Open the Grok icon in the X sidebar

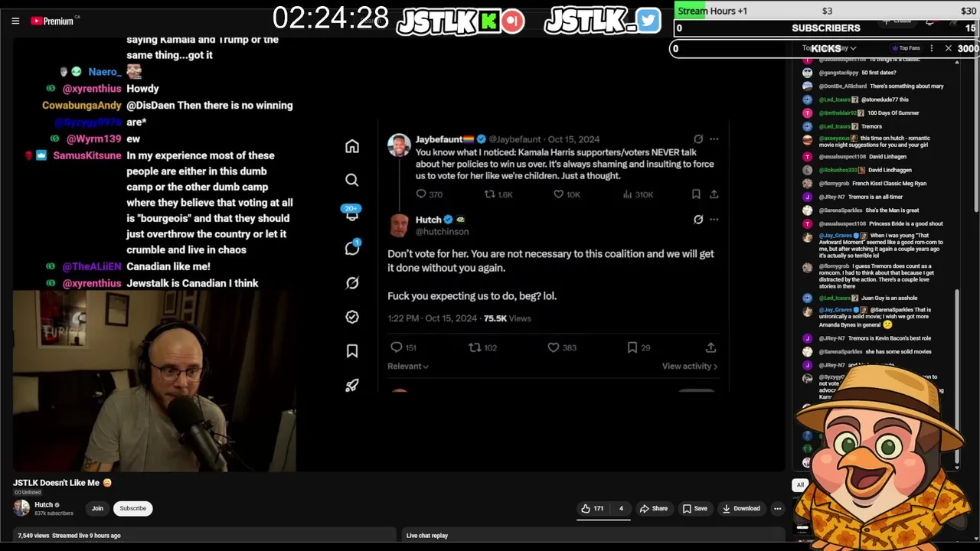[x=351, y=283]
